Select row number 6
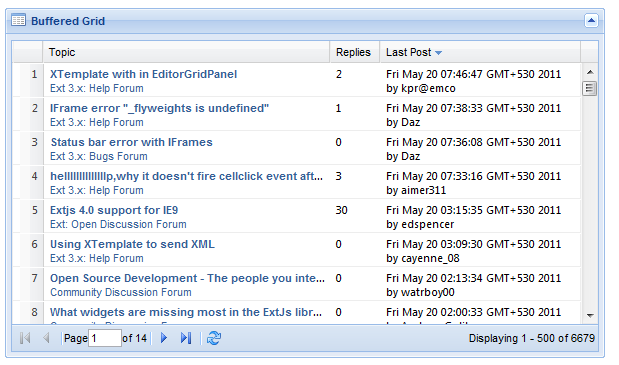 (x=34, y=244)
